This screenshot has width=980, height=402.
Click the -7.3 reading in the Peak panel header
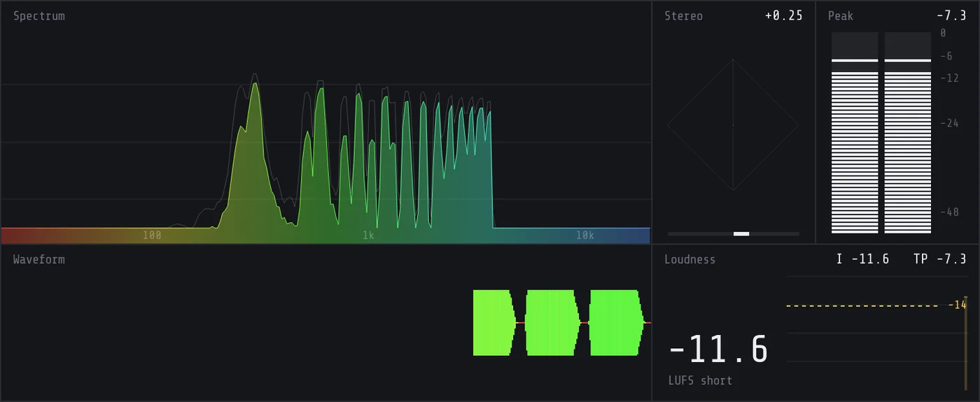[x=951, y=16]
